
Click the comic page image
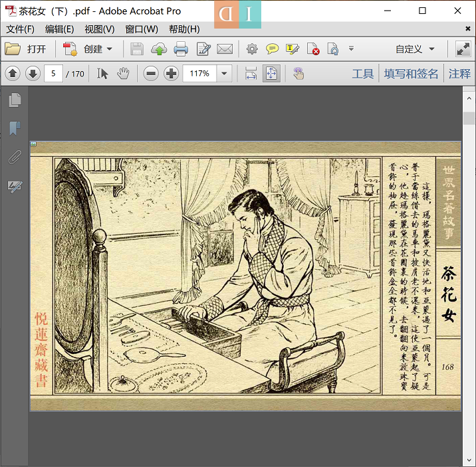(x=245, y=276)
